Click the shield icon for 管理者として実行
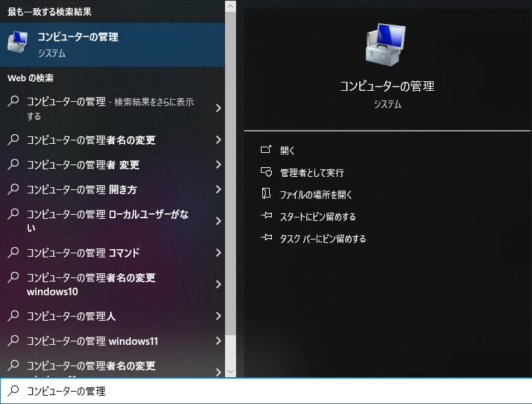Viewport: 532px width, 404px height. point(266,172)
